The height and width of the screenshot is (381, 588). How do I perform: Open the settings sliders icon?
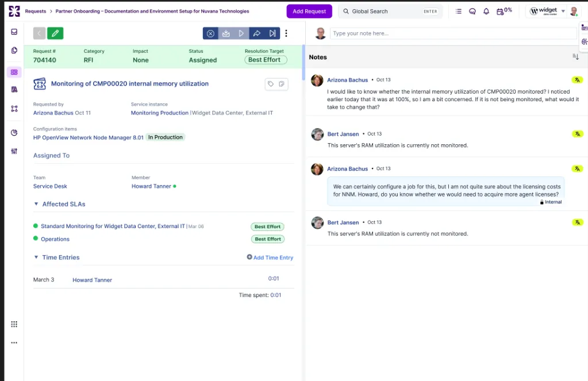[14, 151]
